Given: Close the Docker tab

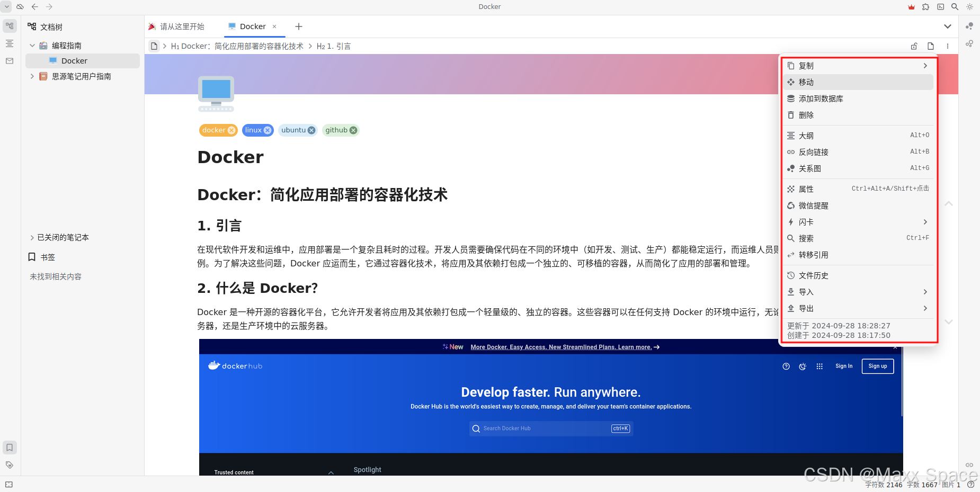Looking at the screenshot, I should 274,26.
